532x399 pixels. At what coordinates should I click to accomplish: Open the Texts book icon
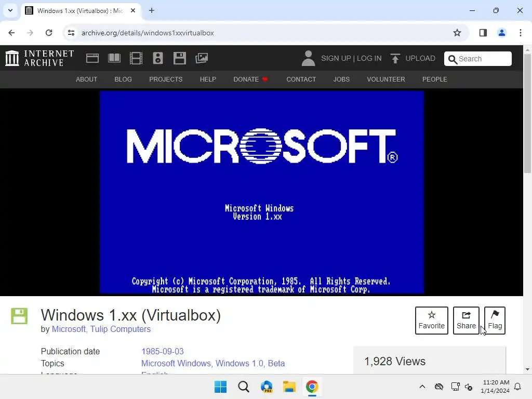pos(114,58)
